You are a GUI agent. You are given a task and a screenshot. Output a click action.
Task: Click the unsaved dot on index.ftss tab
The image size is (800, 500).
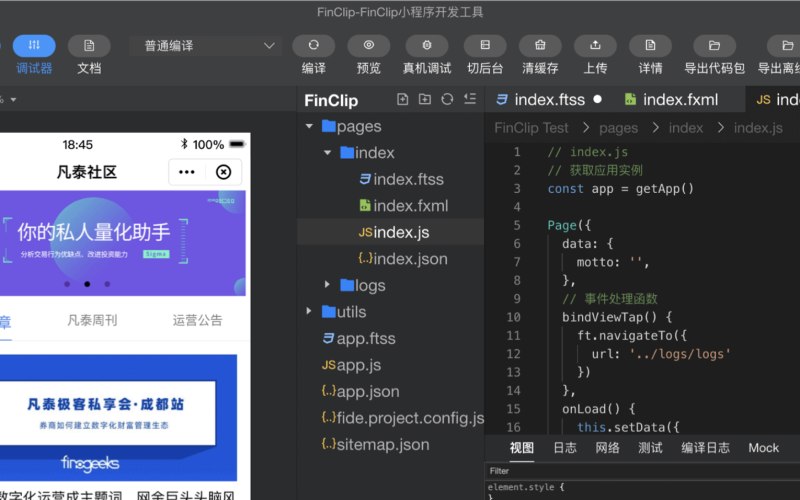(597, 99)
